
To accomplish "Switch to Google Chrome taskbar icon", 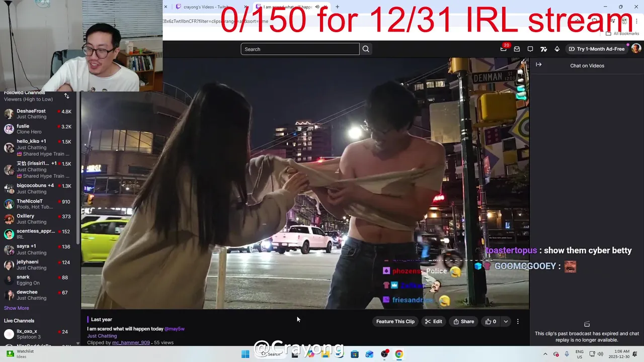I will pyautogui.click(x=399, y=354).
